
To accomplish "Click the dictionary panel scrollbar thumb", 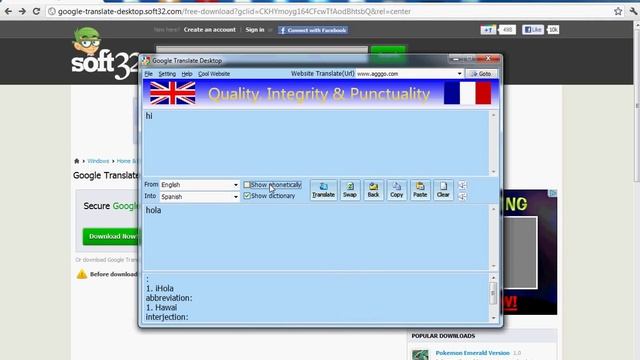I will pos(493,293).
